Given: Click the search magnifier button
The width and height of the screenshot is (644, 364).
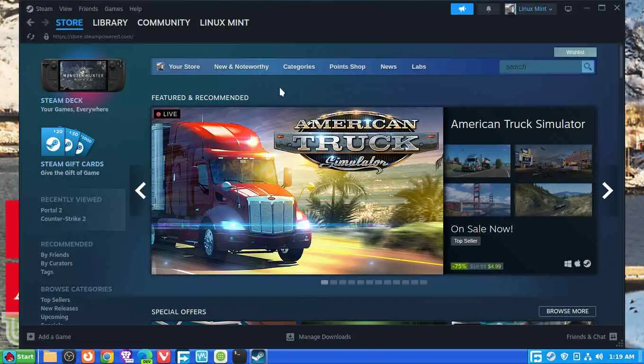Looking at the screenshot, I should (588, 67).
